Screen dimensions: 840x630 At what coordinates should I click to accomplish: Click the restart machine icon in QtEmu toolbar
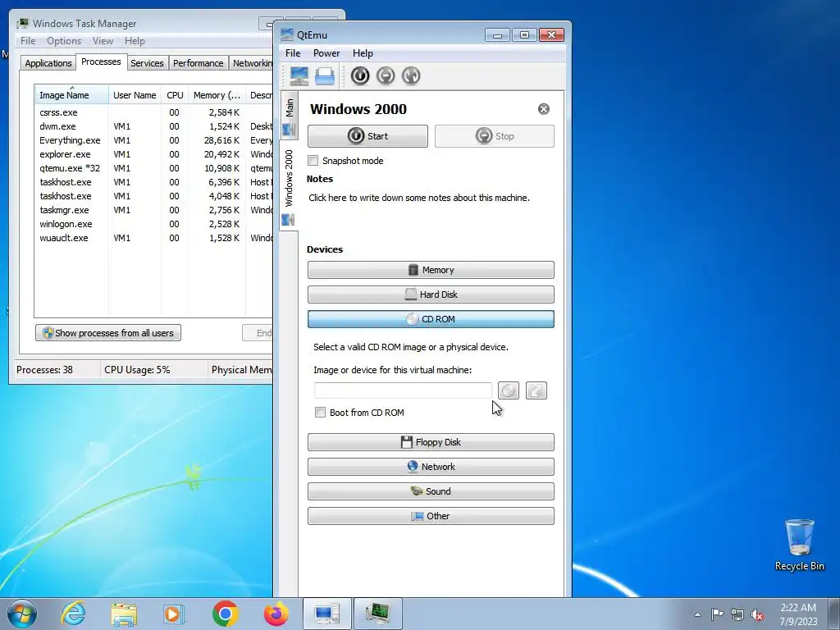coord(411,76)
